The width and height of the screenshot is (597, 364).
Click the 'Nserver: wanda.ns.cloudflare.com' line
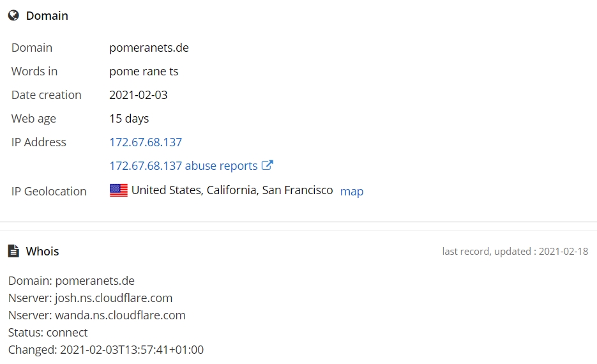coord(96,315)
